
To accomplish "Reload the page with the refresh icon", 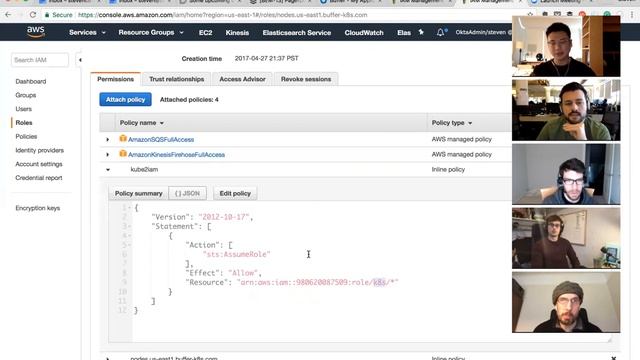I will coord(33,15).
